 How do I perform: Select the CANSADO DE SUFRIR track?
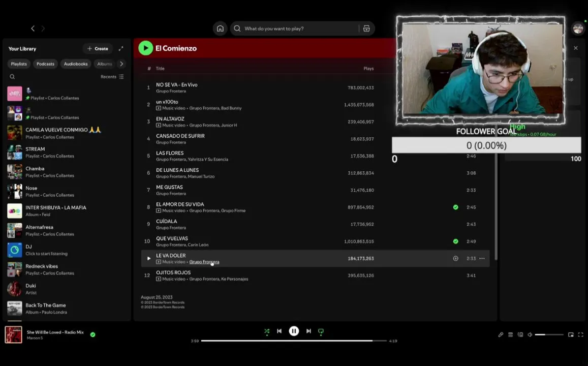(315, 139)
